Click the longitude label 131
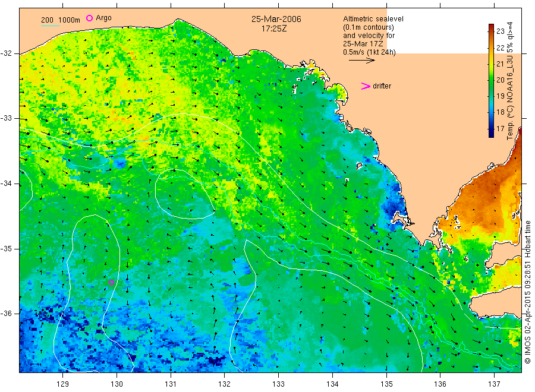Image resolution: width=535 pixels, height=392 pixels. point(171,384)
